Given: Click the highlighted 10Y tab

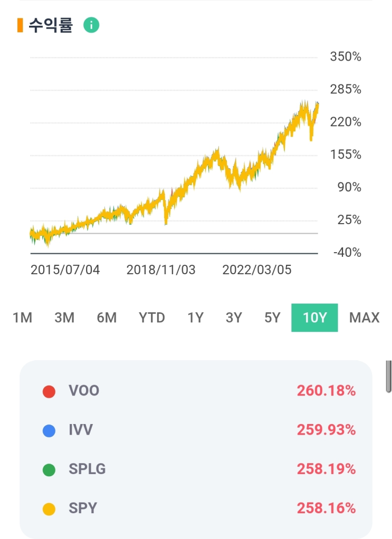Looking at the screenshot, I should tap(314, 317).
